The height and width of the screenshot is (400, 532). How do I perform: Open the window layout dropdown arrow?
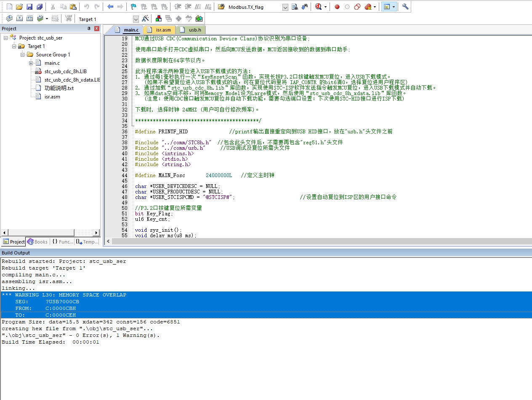394,7
